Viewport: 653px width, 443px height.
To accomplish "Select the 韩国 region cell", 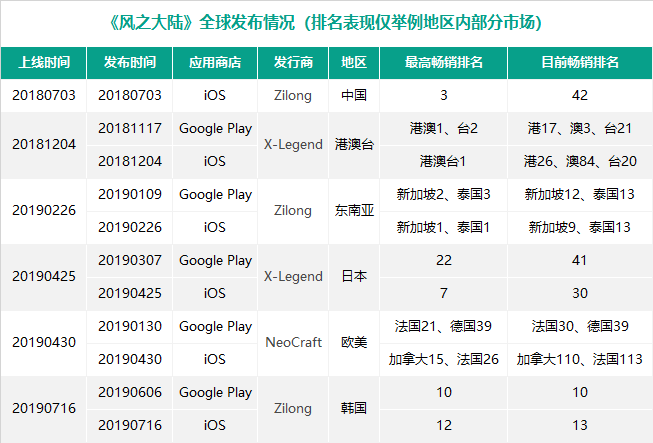I will 353,409.
